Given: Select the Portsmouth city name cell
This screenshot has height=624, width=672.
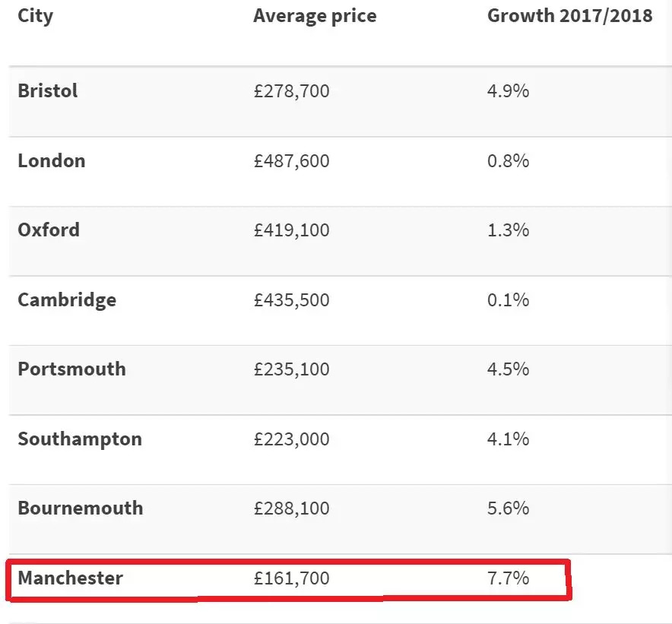Looking at the screenshot, I should coord(71,369).
